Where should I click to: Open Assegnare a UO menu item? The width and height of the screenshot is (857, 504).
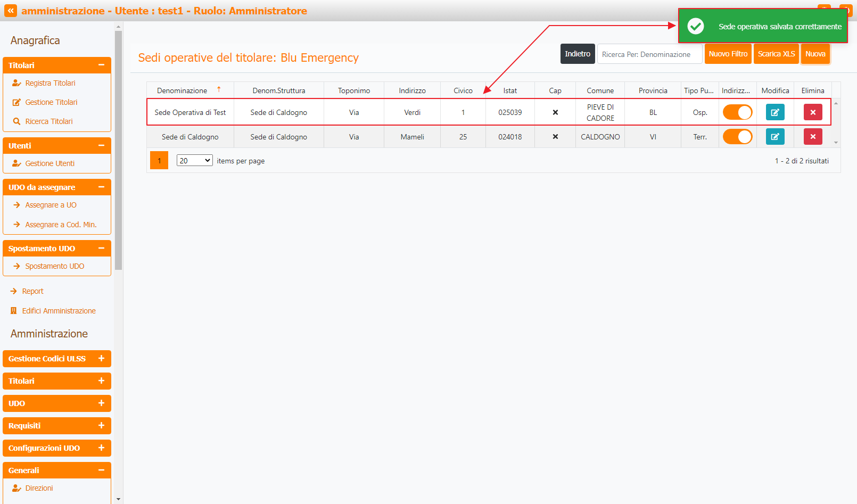coord(51,205)
